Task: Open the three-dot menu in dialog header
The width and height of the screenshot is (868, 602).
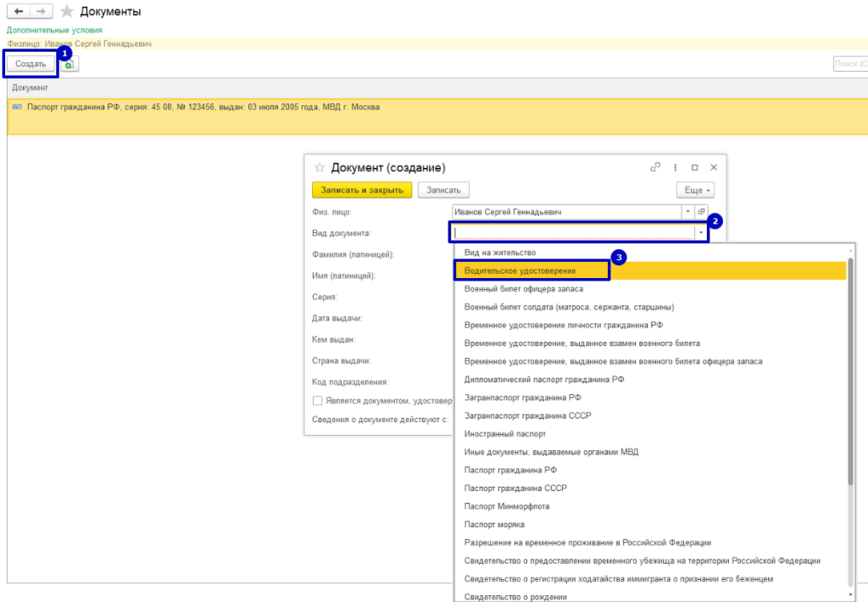Action: coord(675,167)
